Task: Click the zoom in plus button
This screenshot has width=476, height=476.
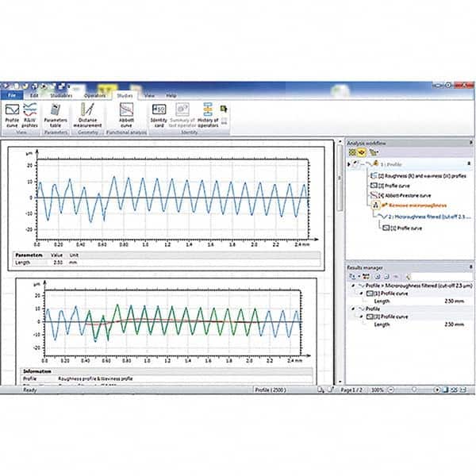Action: pos(437,390)
